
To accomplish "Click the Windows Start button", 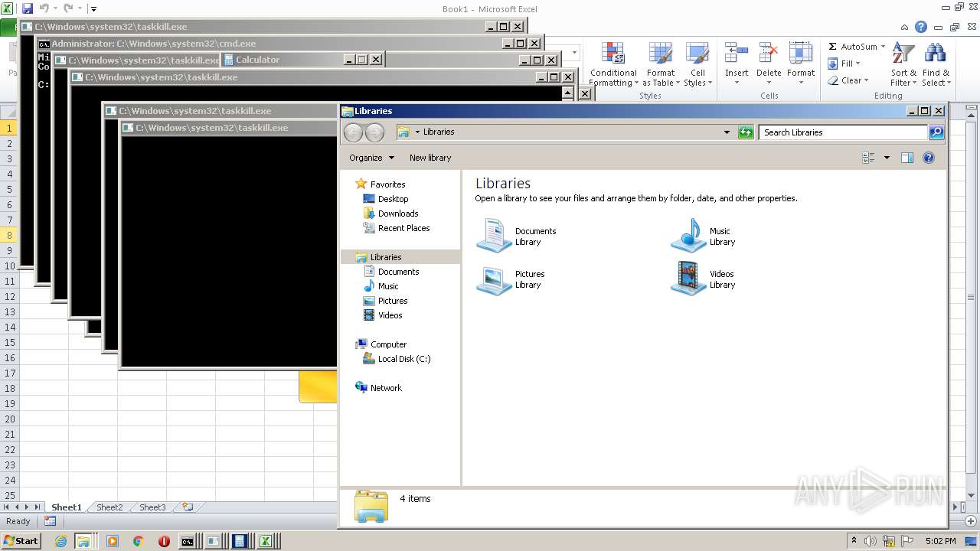I will coord(21,540).
